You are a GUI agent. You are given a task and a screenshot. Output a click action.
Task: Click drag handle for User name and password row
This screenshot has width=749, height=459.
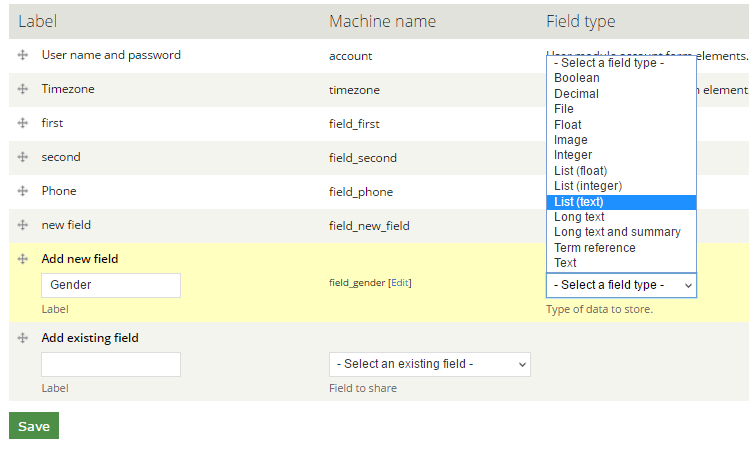[x=22, y=56]
